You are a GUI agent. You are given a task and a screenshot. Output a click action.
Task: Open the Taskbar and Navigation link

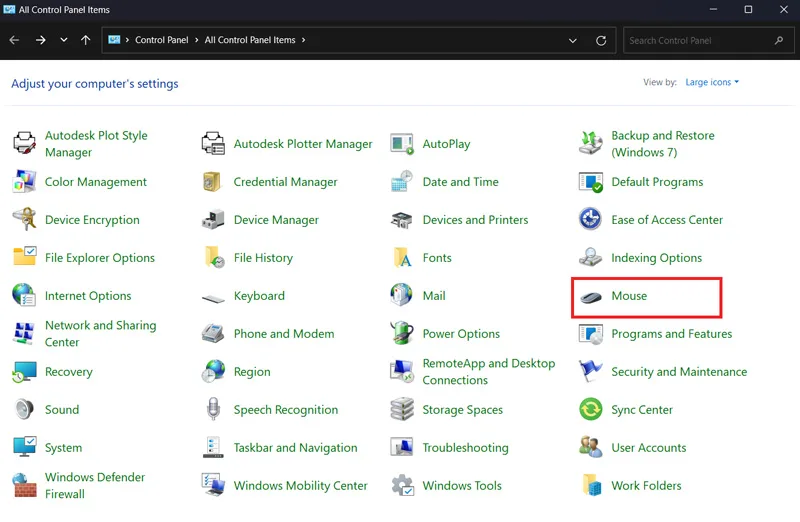(x=295, y=448)
